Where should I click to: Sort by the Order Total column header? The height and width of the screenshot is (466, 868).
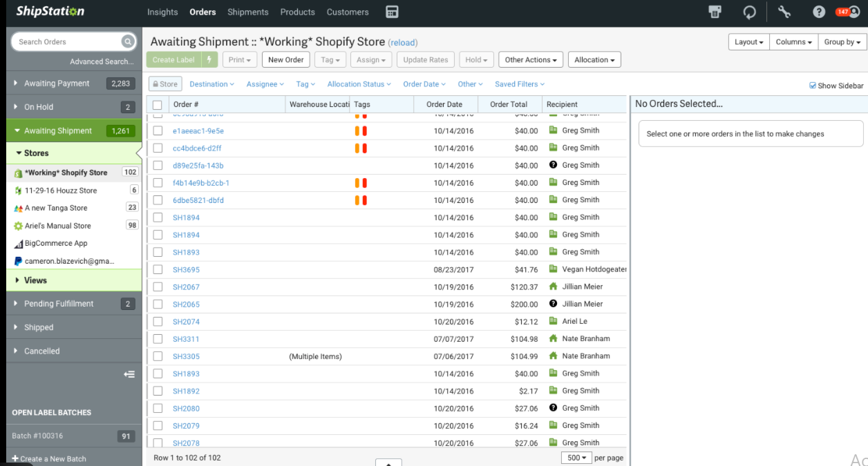(x=509, y=105)
